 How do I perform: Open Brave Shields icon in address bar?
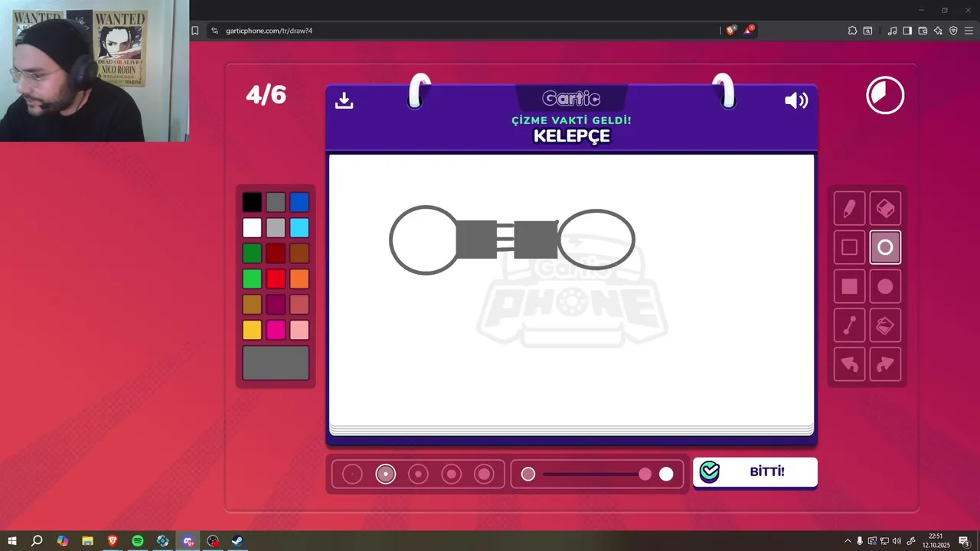(731, 31)
